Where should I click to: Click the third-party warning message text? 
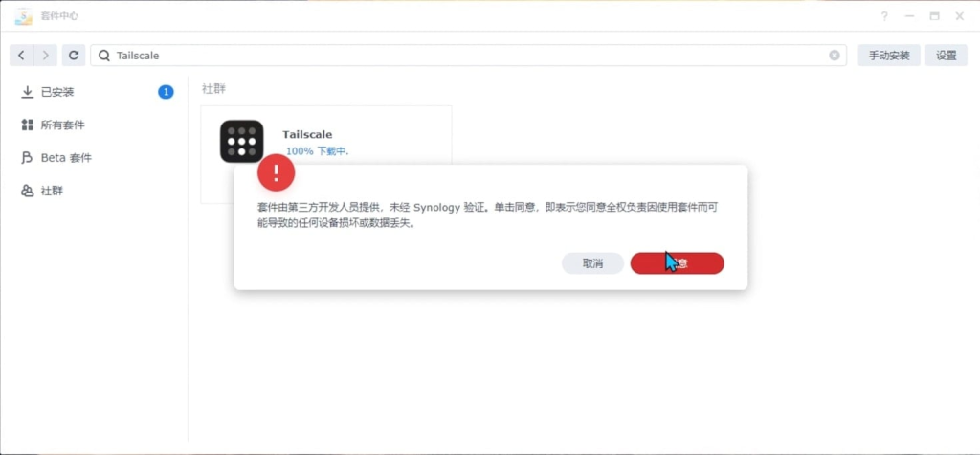[x=487, y=216]
